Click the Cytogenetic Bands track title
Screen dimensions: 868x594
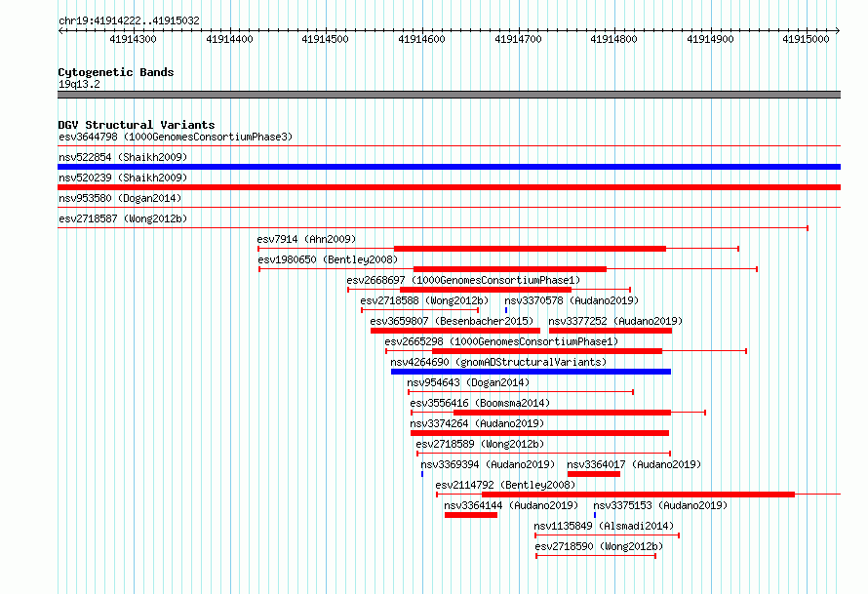[116, 72]
